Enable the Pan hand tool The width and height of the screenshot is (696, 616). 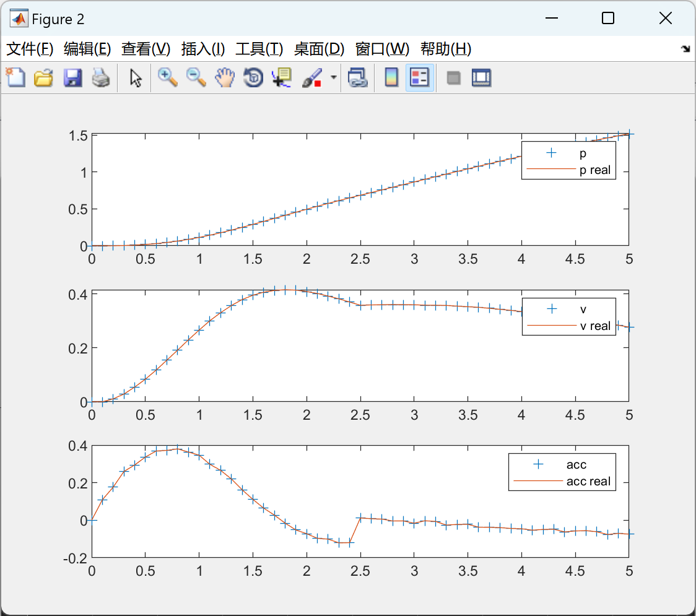225,77
